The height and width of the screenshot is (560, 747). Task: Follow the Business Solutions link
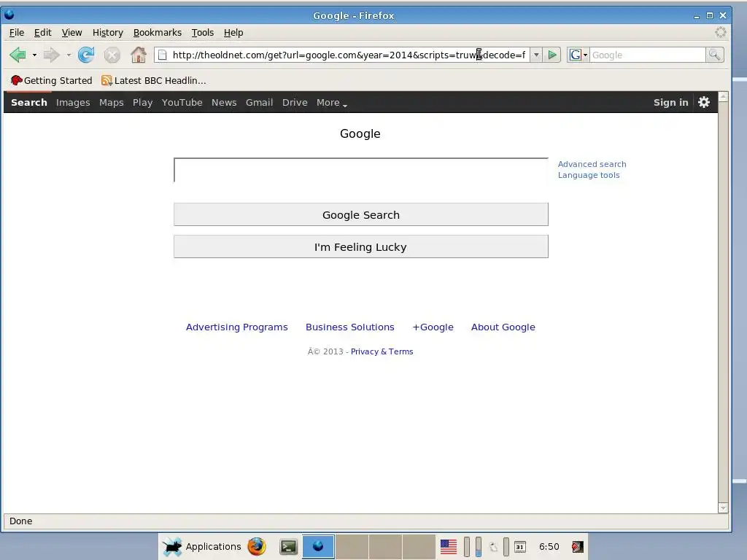tap(349, 327)
